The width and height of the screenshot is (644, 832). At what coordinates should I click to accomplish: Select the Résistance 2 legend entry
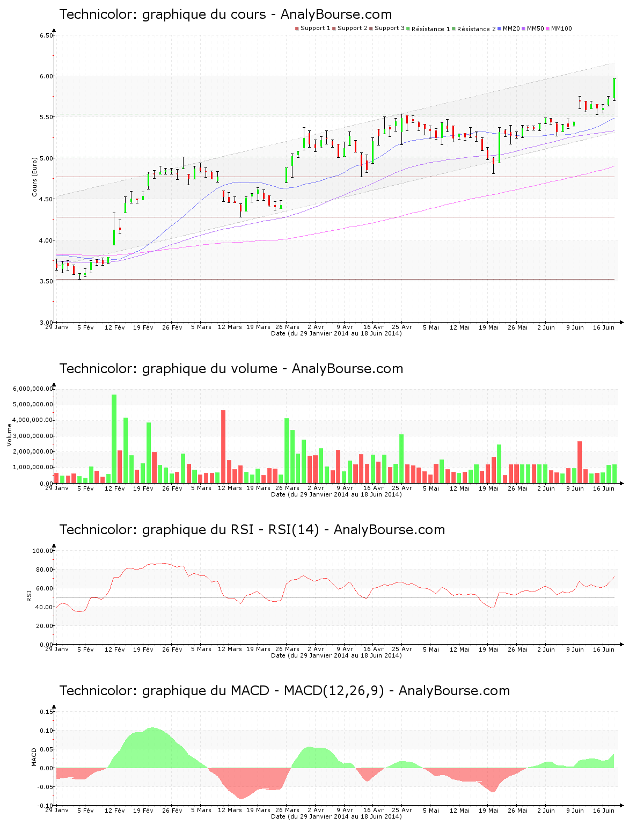474,28
